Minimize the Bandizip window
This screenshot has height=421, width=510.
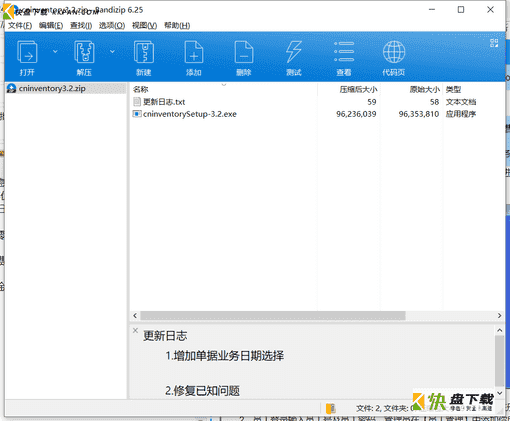click(x=432, y=10)
